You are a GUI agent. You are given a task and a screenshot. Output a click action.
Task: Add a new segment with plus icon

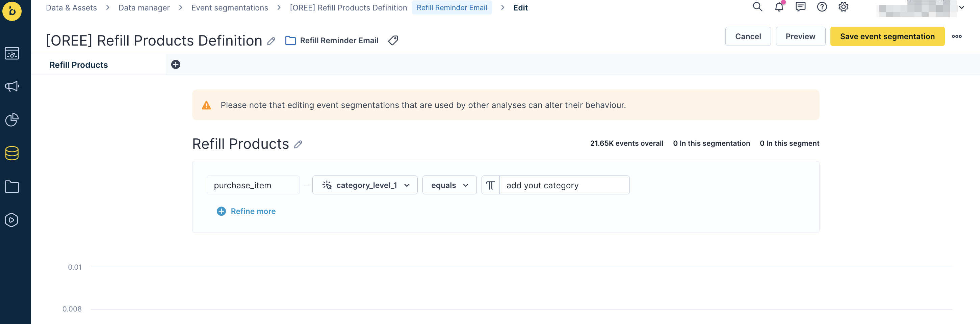pyautogui.click(x=175, y=65)
